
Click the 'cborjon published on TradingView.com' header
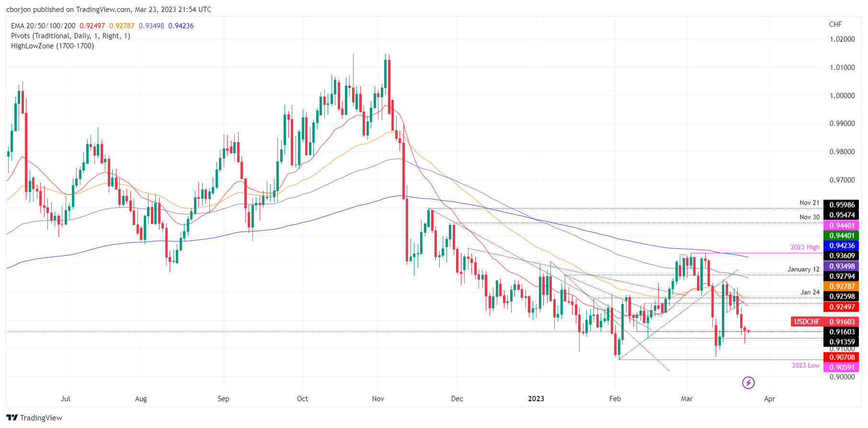(108, 10)
